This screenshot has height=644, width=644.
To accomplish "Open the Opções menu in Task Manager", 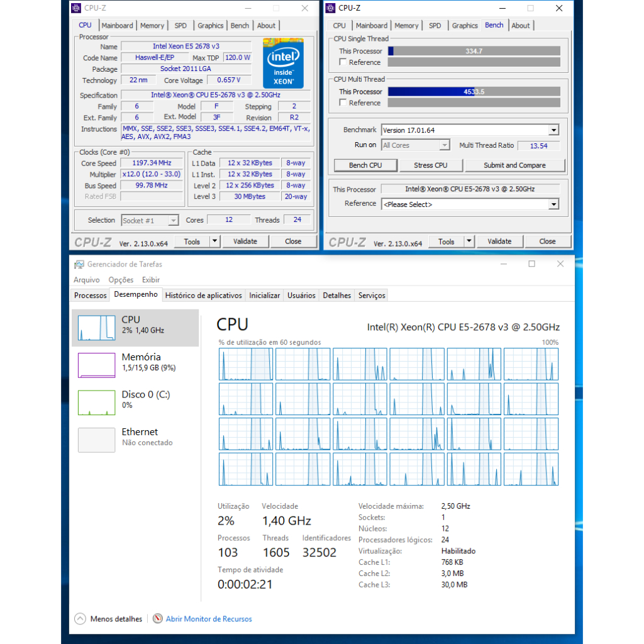I will (x=121, y=280).
